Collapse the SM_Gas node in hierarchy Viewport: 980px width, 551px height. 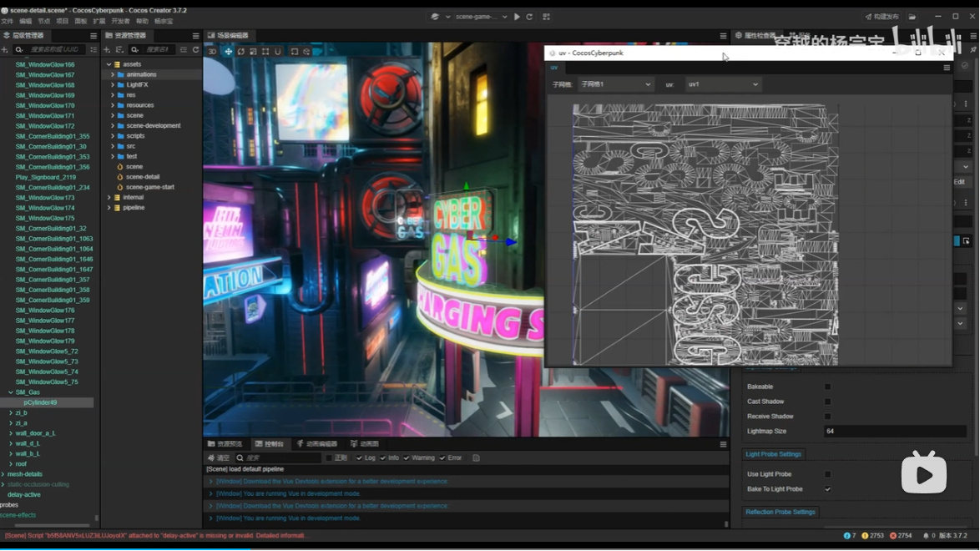click(11, 392)
